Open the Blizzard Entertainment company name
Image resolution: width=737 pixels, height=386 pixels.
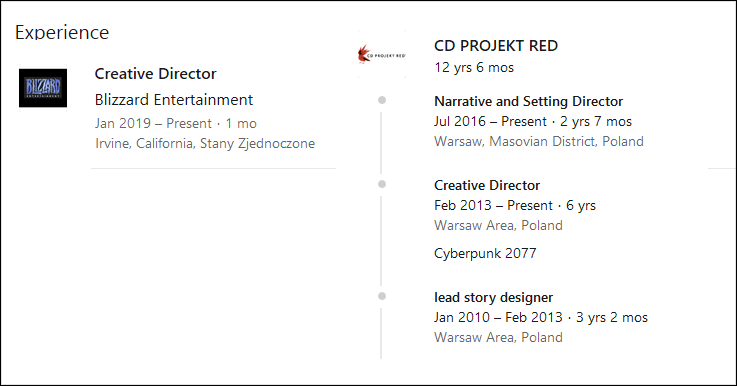click(x=174, y=100)
